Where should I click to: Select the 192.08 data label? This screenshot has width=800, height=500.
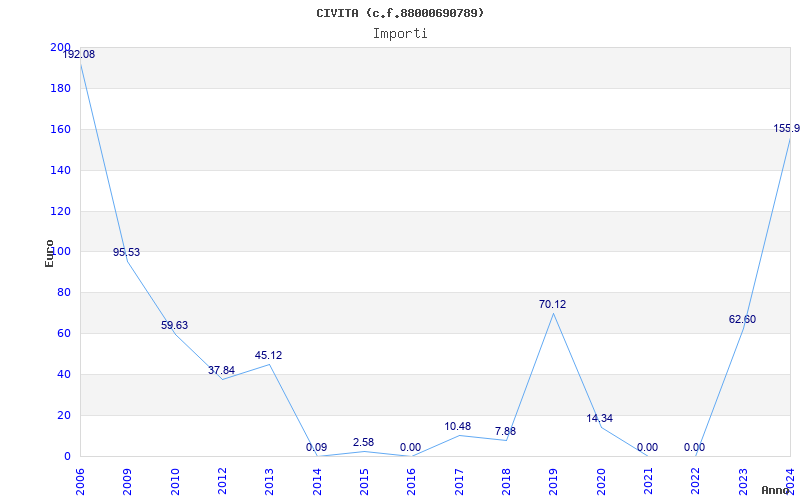point(79,55)
